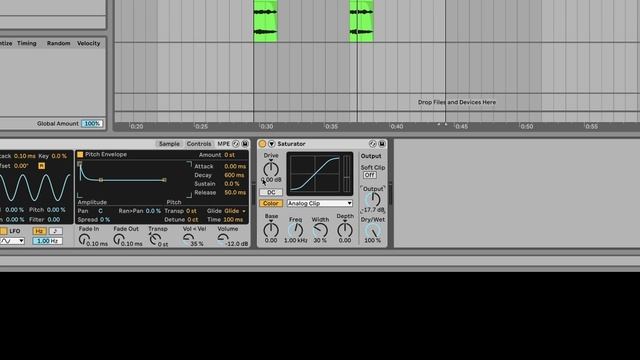Screen dimensions: 640x360
Task: Click the pitch envelope start breakpoint handle
Action: 80,164
